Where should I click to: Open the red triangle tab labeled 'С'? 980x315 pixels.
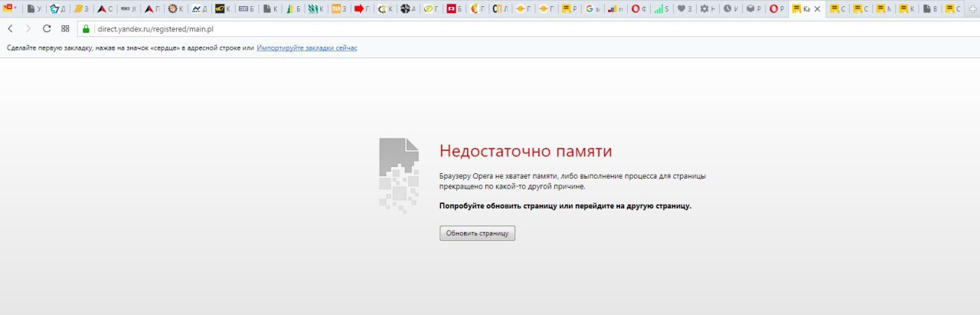point(104,9)
